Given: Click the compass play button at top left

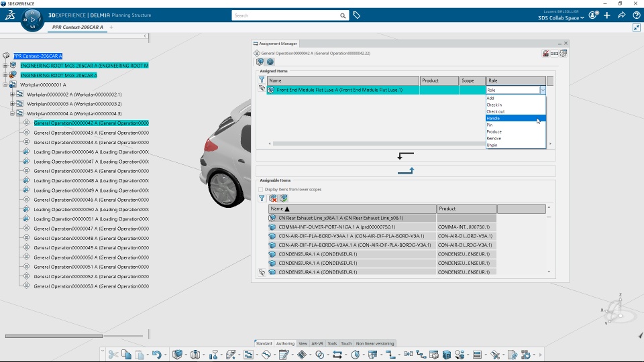Looking at the screenshot, I should [32, 19].
